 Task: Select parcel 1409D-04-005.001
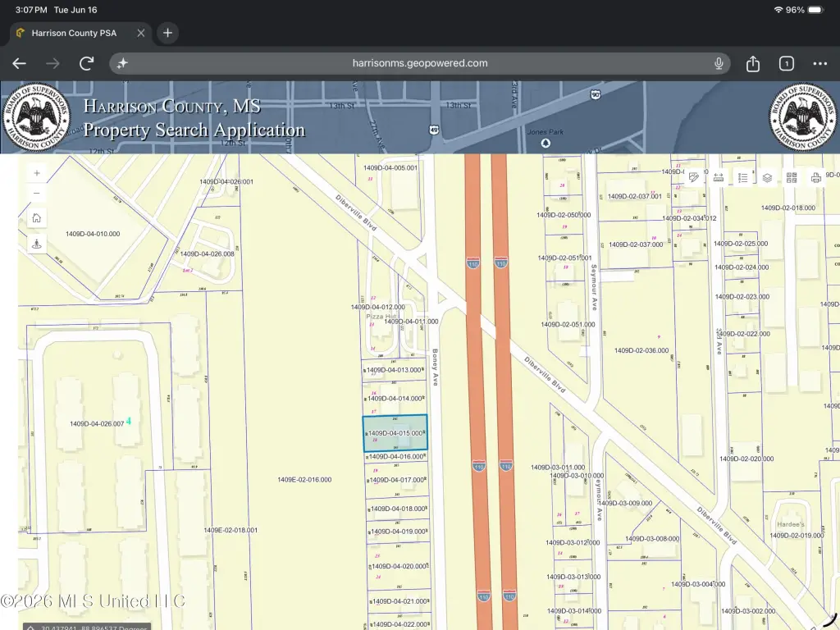coord(390,167)
